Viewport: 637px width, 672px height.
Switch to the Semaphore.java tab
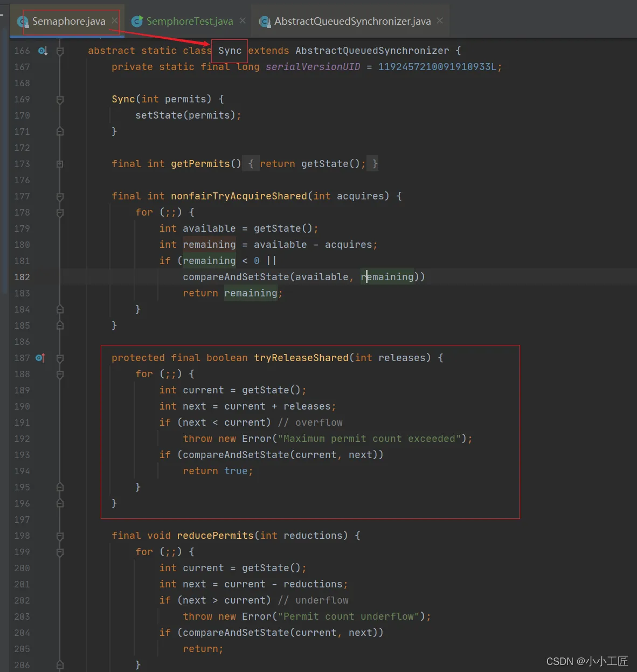(x=68, y=21)
